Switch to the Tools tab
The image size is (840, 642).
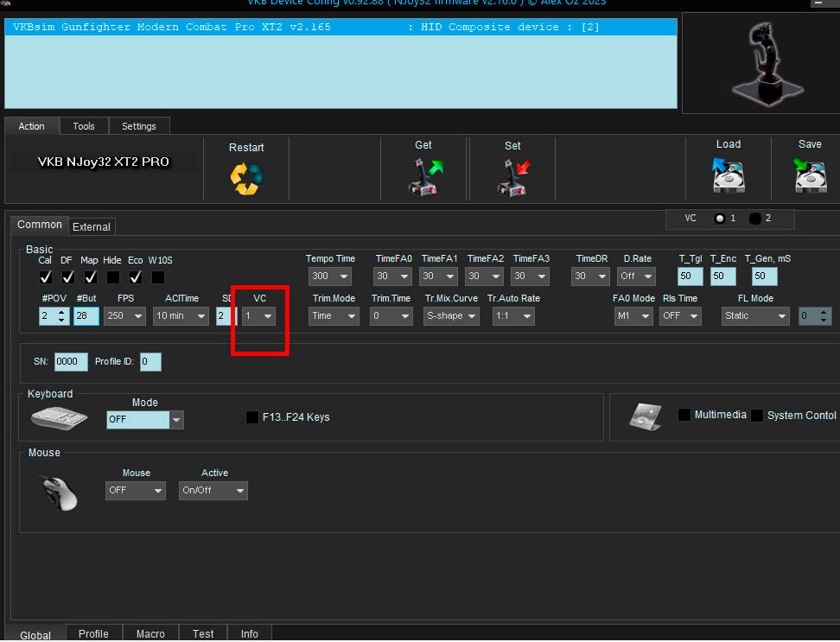(84, 126)
